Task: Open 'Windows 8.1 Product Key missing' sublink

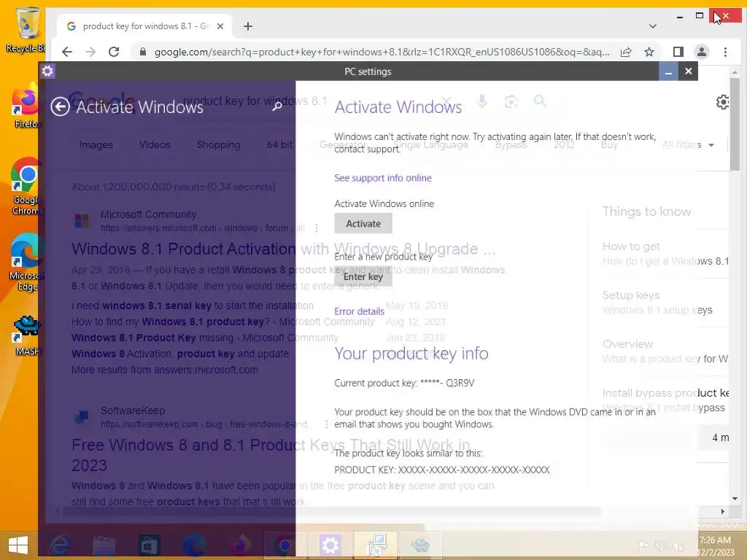Action: pyautogui.click(x=205, y=338)
